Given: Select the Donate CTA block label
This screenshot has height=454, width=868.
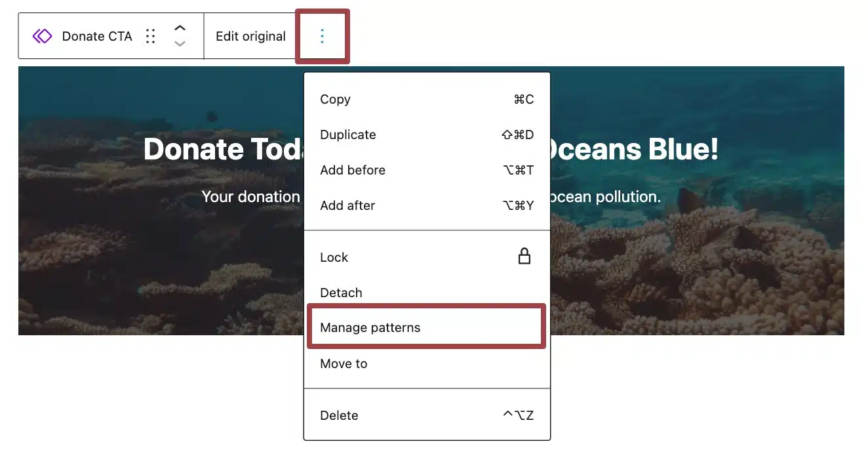Looking at the screenshot, I should [97, 36].
